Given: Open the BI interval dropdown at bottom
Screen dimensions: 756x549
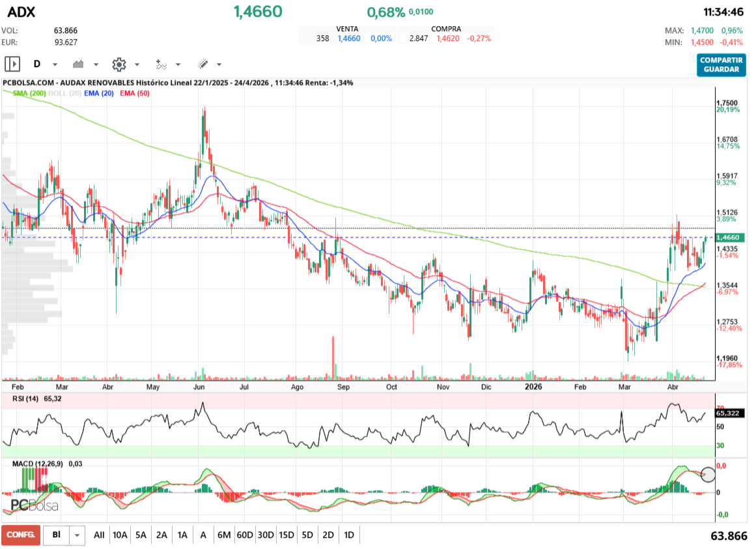Looking at the screenshot, I should tap(77, 535).
